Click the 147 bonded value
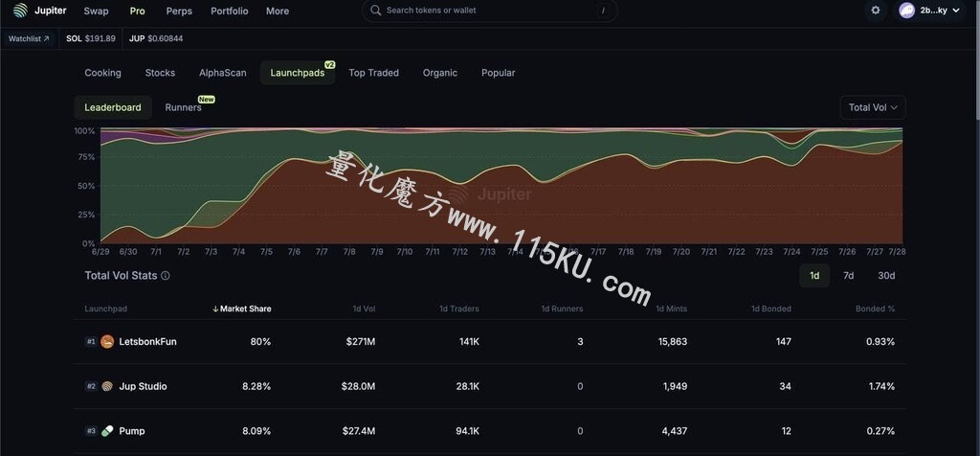Viewport: 980px width, 456px height. (784, 342)
